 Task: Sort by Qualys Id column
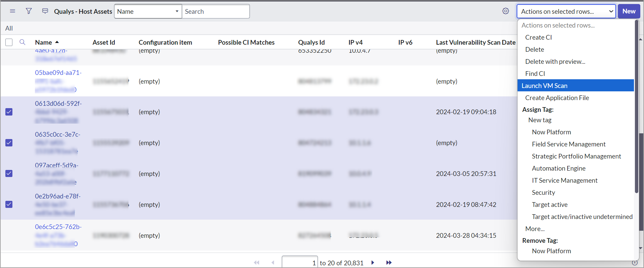click(311, 42)
